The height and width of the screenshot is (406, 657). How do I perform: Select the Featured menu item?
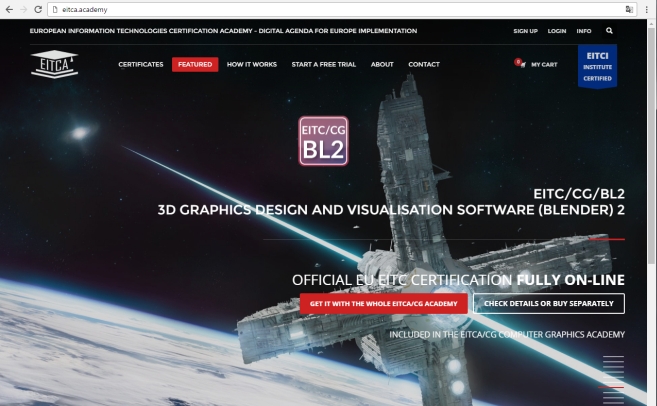tap(195, 64)
